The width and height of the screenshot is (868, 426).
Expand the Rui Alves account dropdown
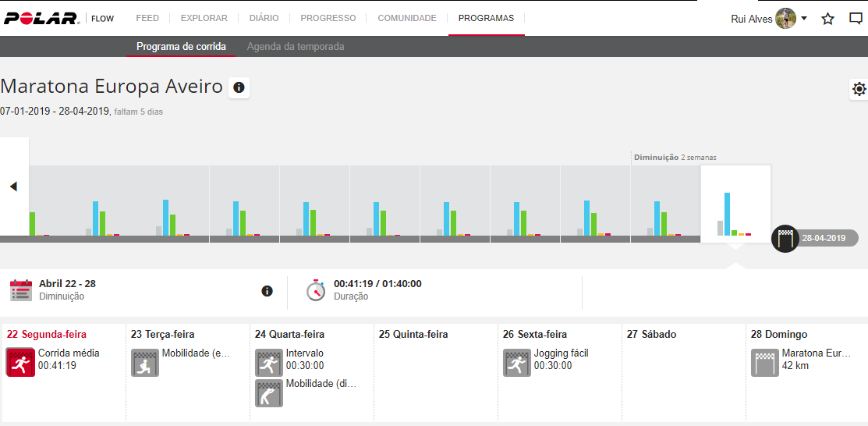(803, 18)
